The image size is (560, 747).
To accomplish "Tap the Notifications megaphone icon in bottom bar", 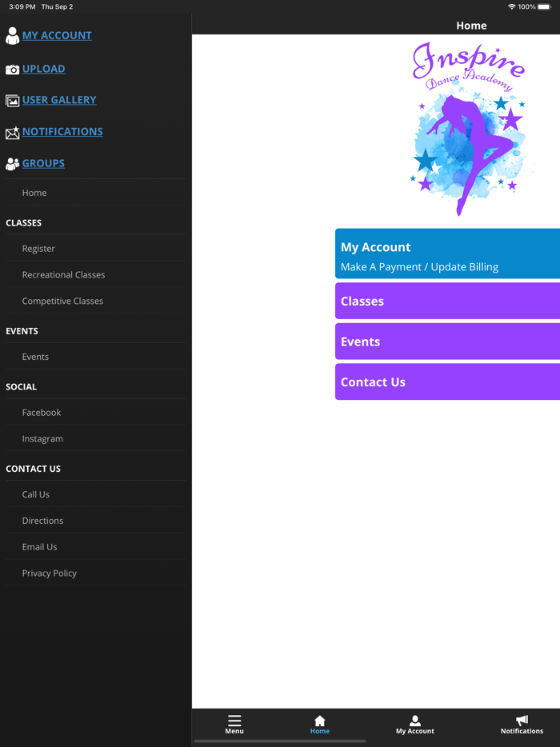I will (x=522, y=721).
